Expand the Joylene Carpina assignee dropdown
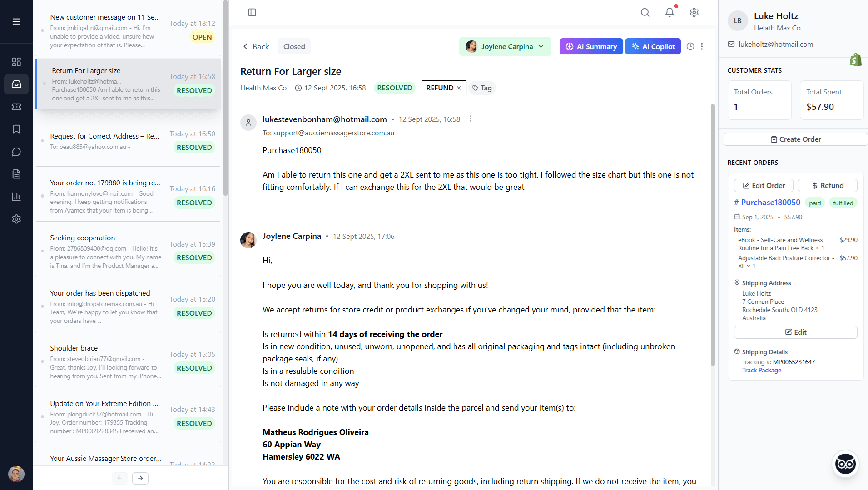Viewport: 868px width, 490px height. tap(505, 46)
